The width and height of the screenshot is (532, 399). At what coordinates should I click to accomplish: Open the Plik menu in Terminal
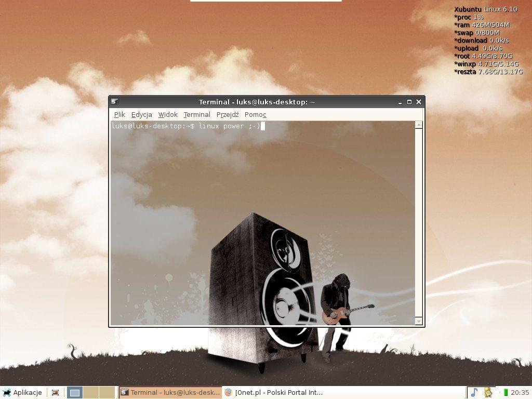point(119,115)
